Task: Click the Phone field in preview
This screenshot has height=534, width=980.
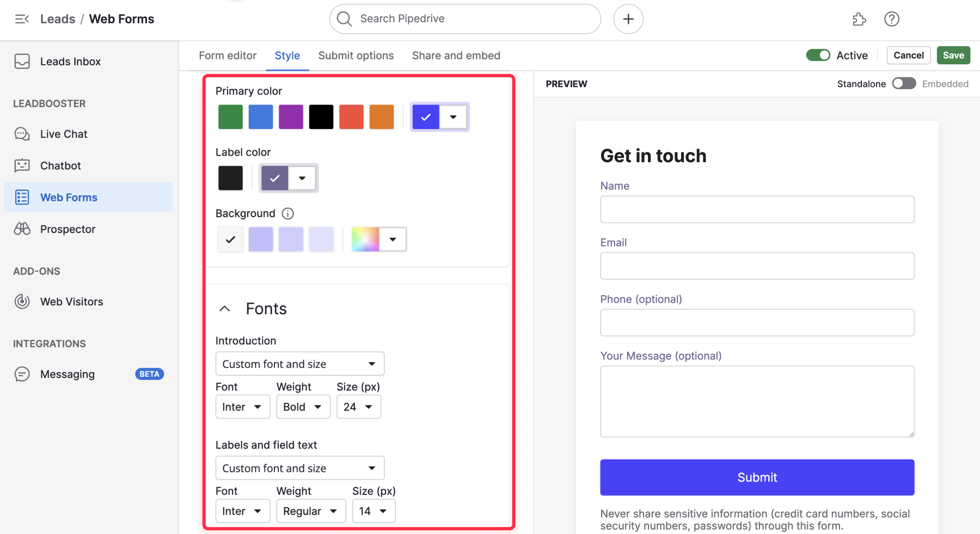Action: [x=757, y=322]
